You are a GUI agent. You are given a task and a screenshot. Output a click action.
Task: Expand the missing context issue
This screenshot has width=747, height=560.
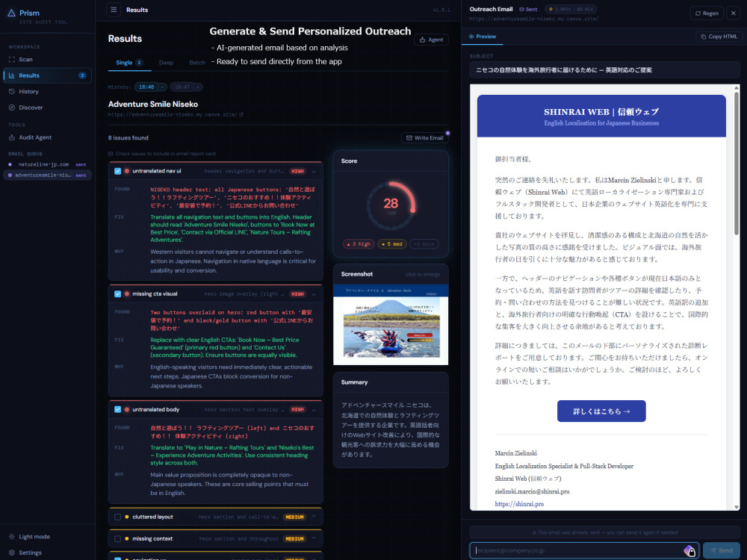click(314, 538)
